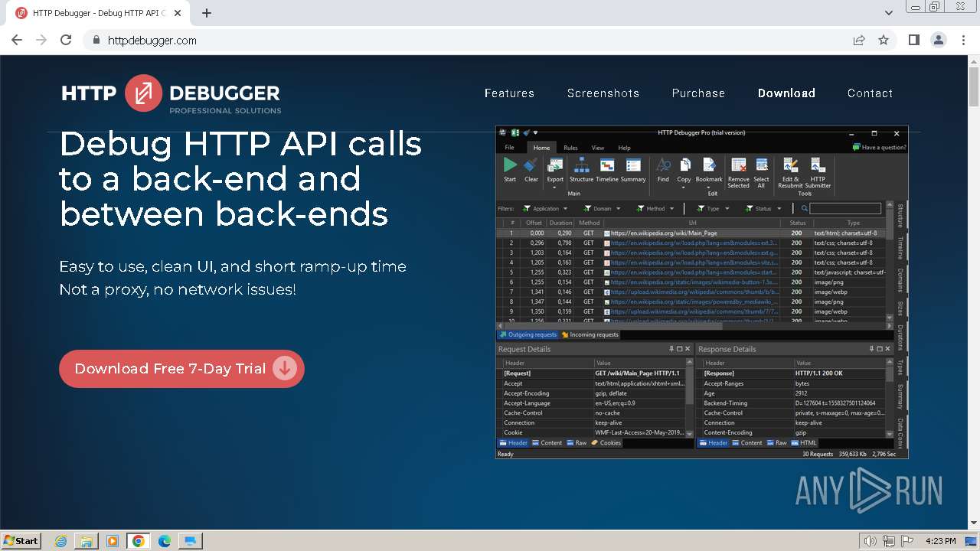Click the vertical scrollbar thumb

point(973,87)
